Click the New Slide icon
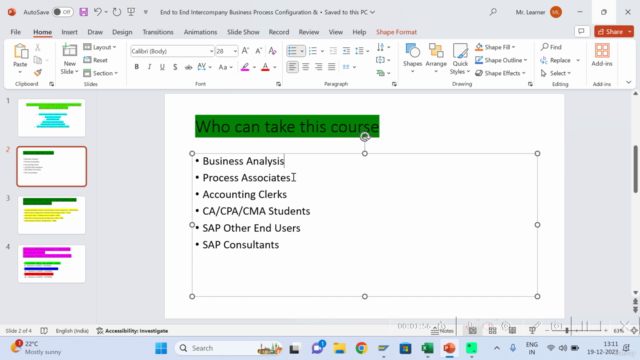Image resolution: width=640 pixels, height=360 pixels. point(69,51)
